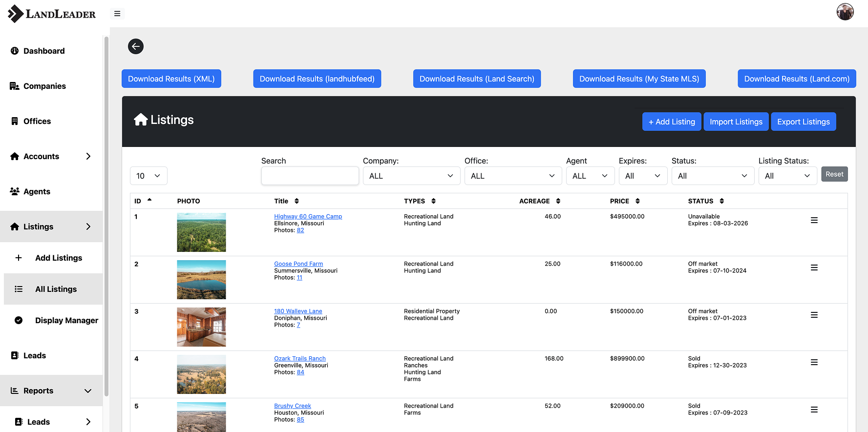Open Goose Pond Farm listing link
This screenshot has height=432, width=868.
pyautogui.click(x=298, y=264)
